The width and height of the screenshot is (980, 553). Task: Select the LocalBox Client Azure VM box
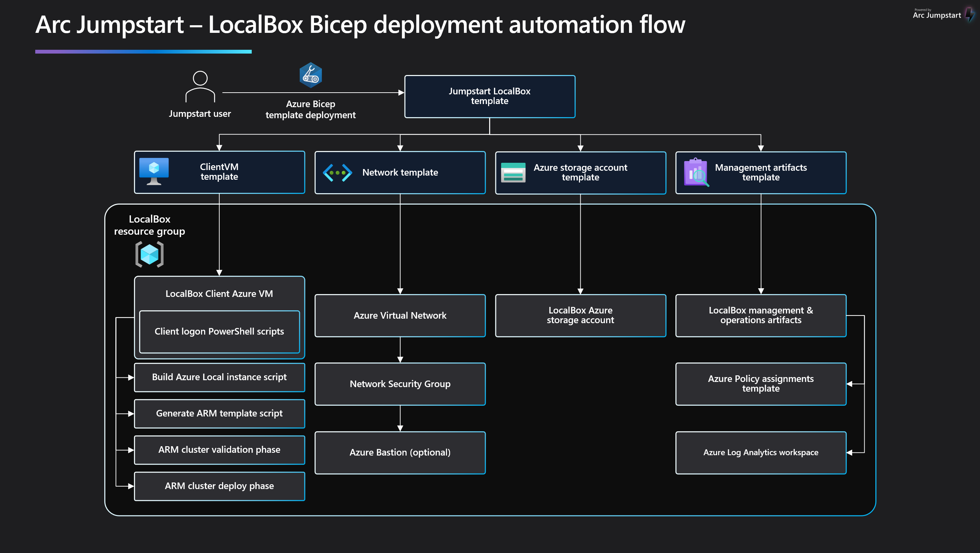(219, 293)
